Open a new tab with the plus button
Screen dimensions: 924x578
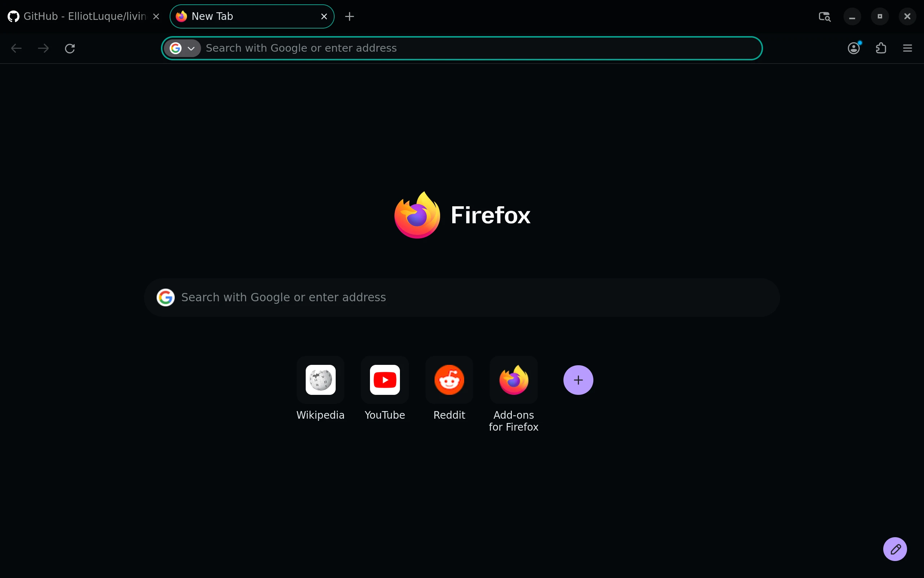tap(349, 17)
